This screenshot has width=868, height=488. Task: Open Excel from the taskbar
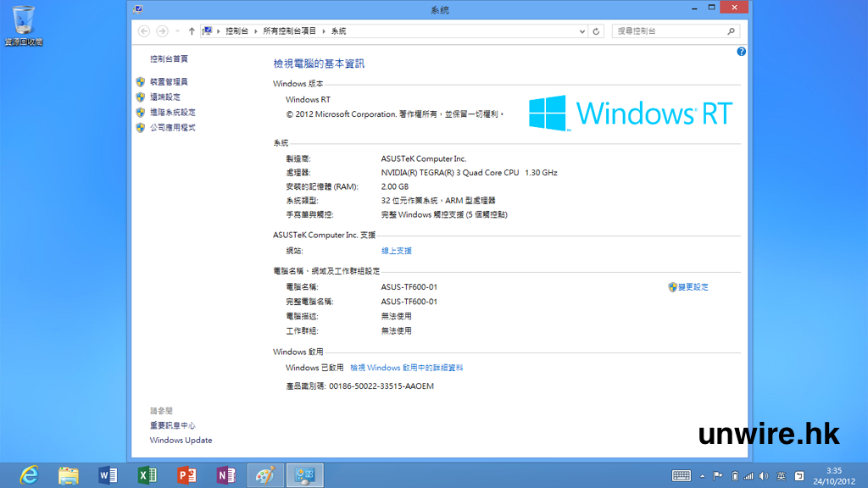click(x=147, y=475)
